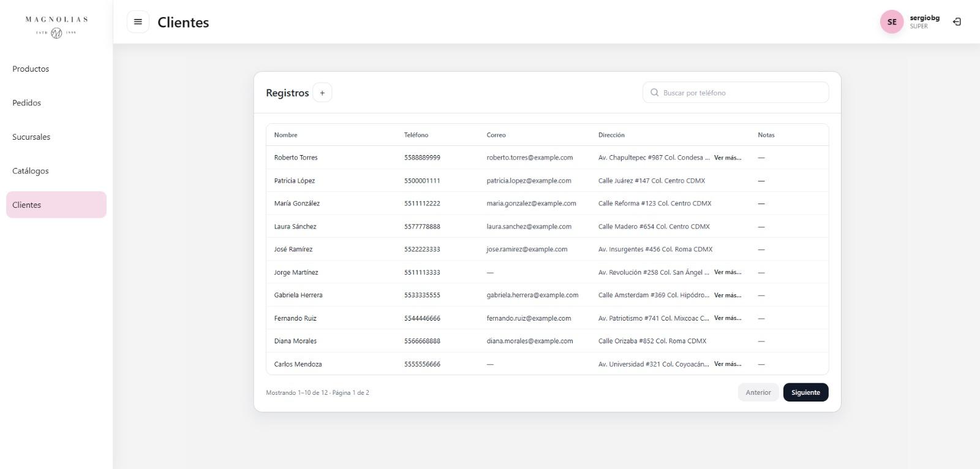Open Productos in the sidebar
980x469 pixels.
click(x=56, y=69)
